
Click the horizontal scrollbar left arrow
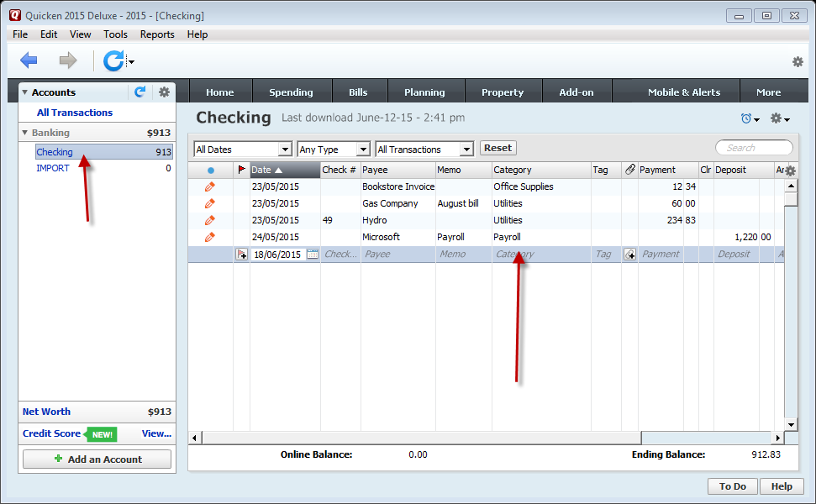click(x=195, y=438)
